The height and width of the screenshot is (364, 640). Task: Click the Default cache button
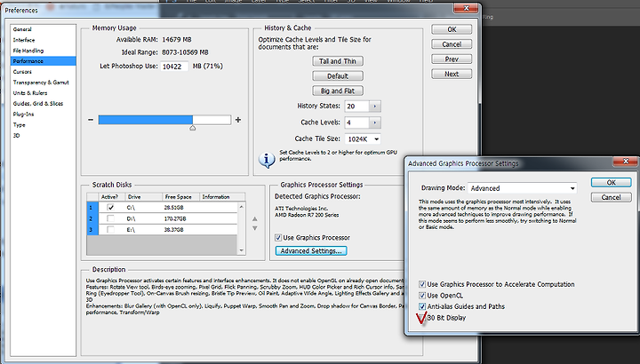338,76
